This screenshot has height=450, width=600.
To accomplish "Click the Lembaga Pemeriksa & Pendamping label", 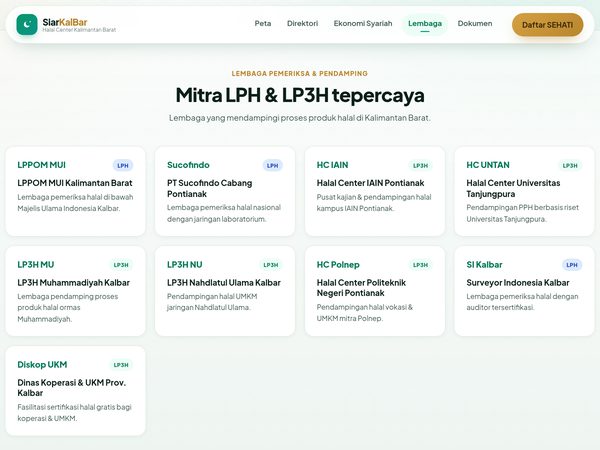I will pyautogui.click(x=300, y=73).
